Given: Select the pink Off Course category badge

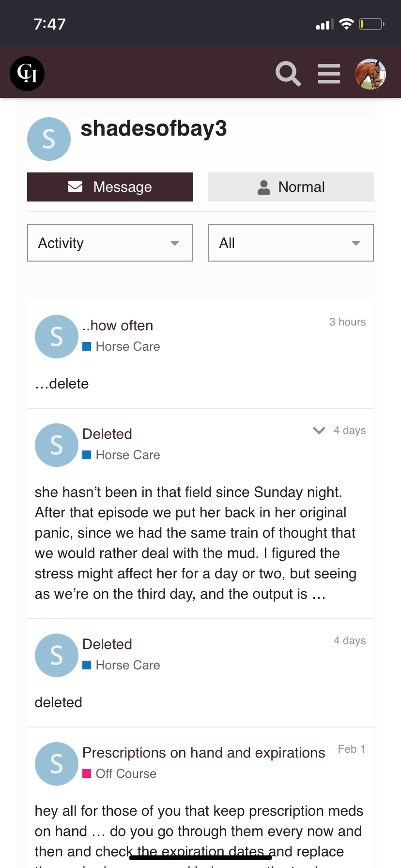Looking at the screenshot, I should [119, 774].
